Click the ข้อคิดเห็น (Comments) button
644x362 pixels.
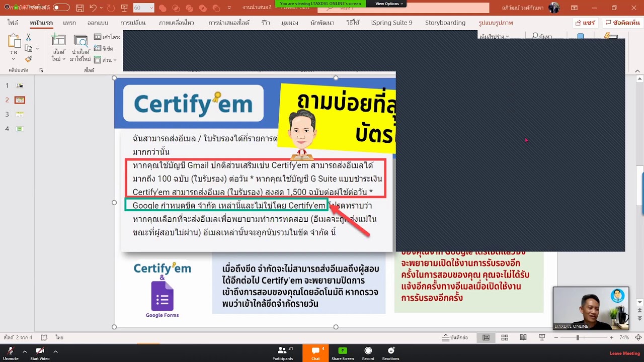622,23
